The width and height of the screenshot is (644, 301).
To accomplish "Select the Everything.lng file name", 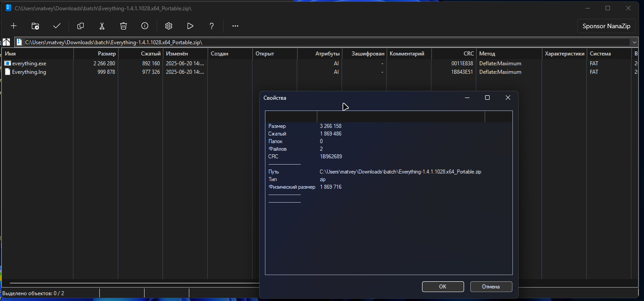I will pos(29,72).
